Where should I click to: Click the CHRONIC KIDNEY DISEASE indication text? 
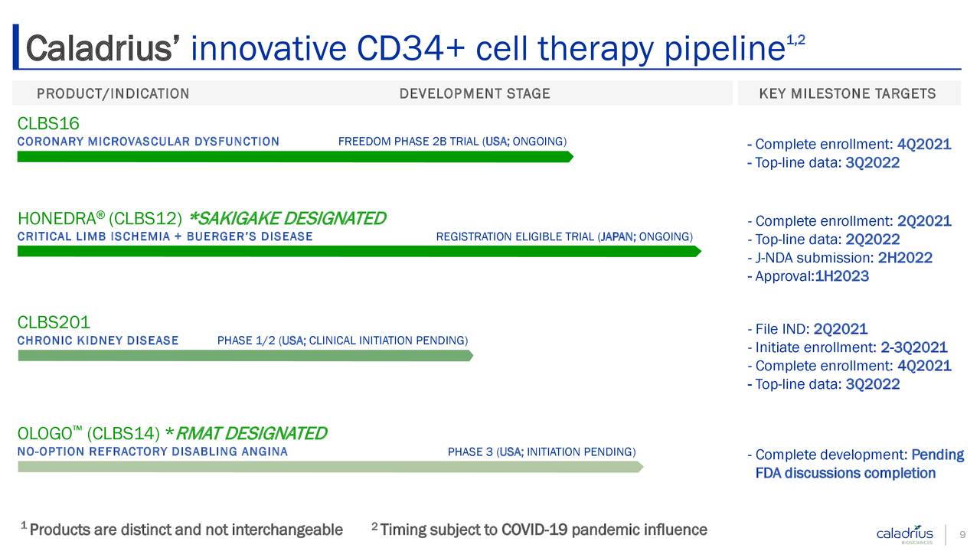tap(98, 341)
